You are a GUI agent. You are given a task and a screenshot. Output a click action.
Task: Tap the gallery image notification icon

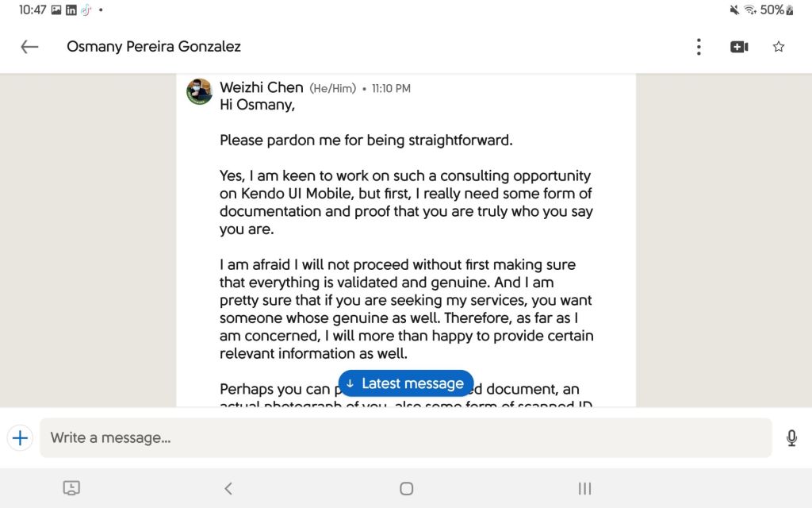coord(56,10)
